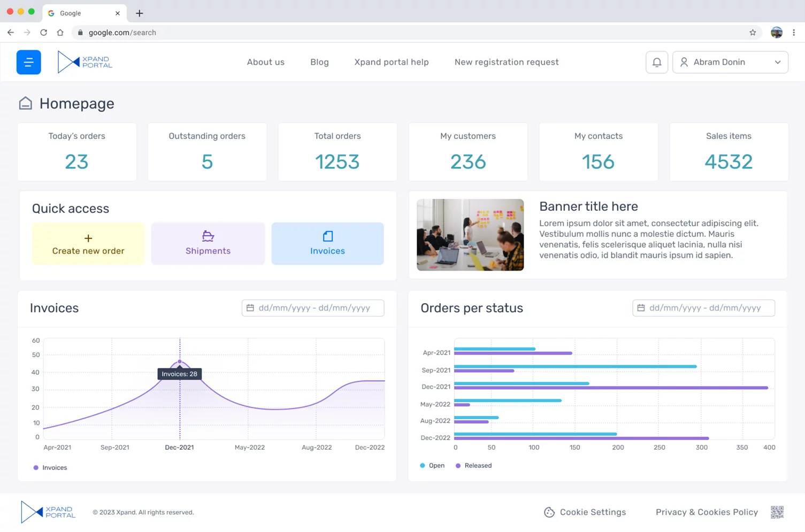
Task: Toggle the Released series in legend
Action: 473,466
